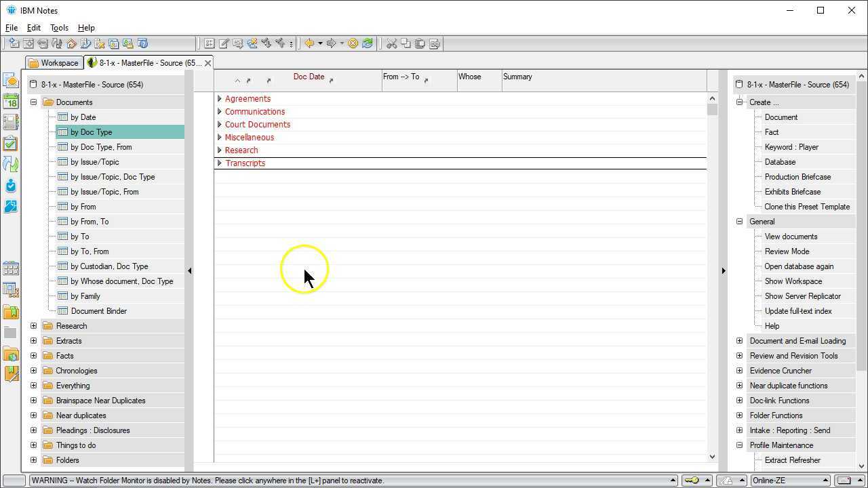Open the To Do checklist bookmark icon
This screenshot has width=868, height=488.
(x=10, y=144)
